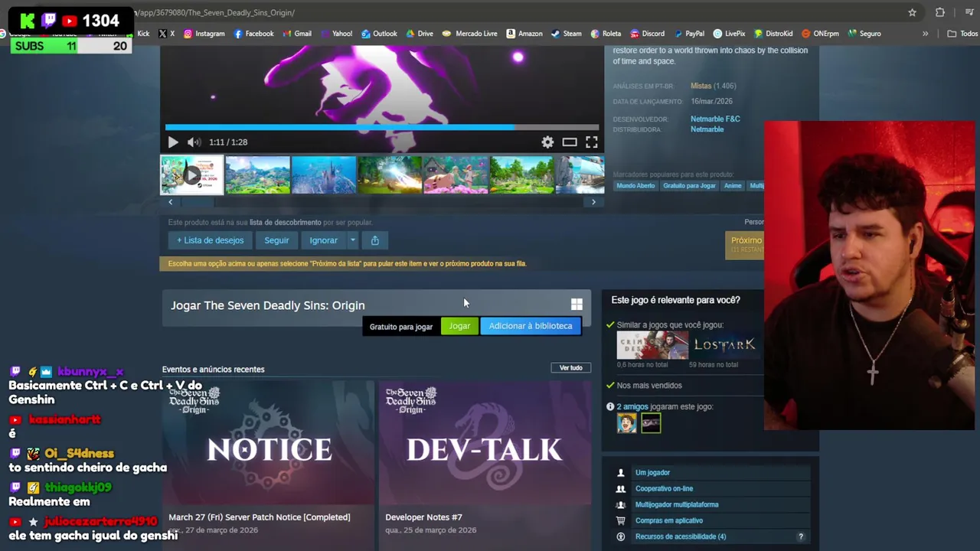Enter fullscreen for the trailer
980x551 pixels.
click(592, 142)
